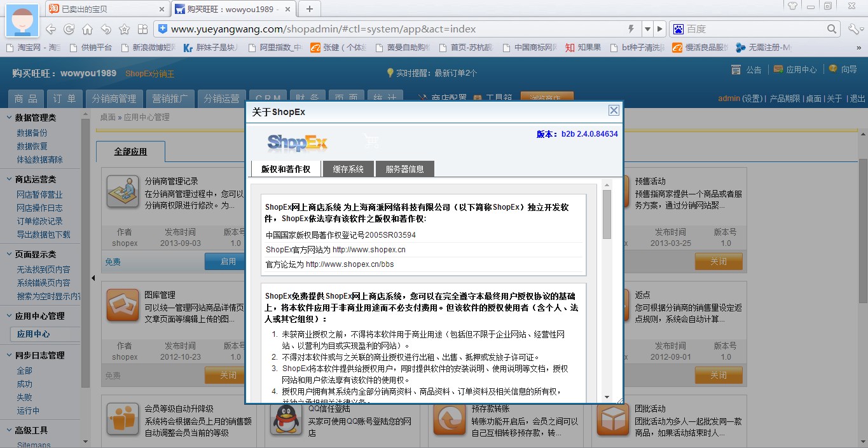Close the About ShopEx dialog
The image size is (868, 448).
(x=614, y=111)
